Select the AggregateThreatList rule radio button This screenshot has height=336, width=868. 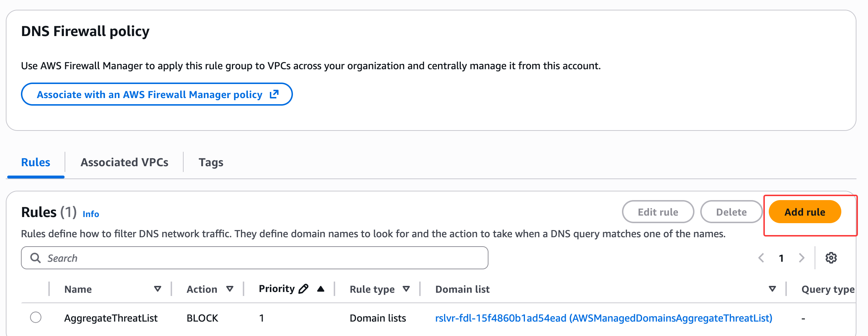point(36,318)
